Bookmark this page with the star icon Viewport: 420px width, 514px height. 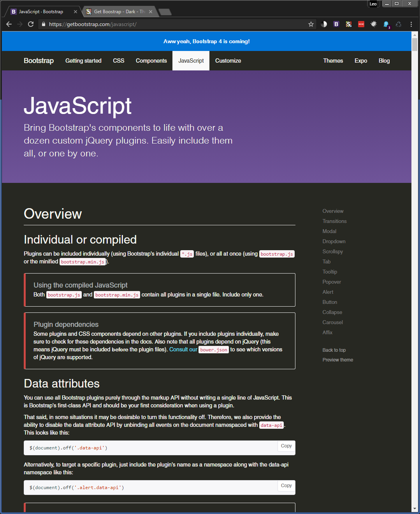click(311, 24)
